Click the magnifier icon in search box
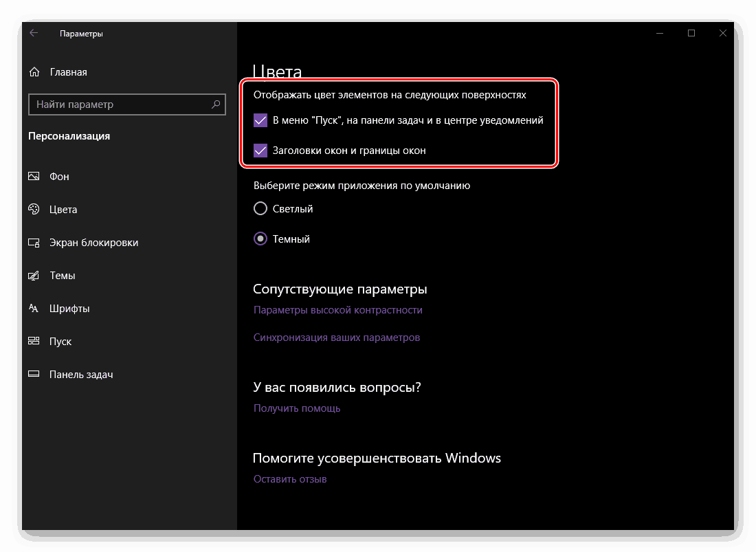 coord(216,104)
